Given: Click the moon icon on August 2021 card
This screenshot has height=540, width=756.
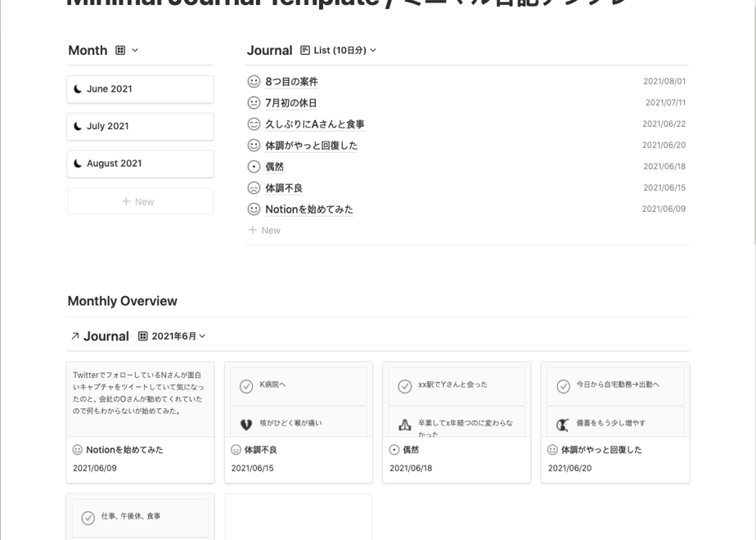Looking at the screenshot, I should click(78, 164).
